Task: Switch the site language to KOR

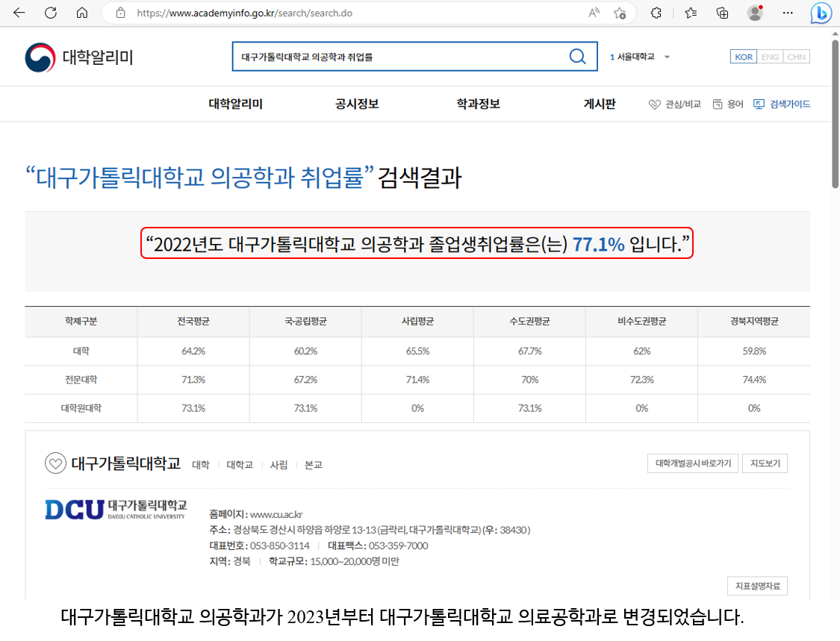Action: 744,57
